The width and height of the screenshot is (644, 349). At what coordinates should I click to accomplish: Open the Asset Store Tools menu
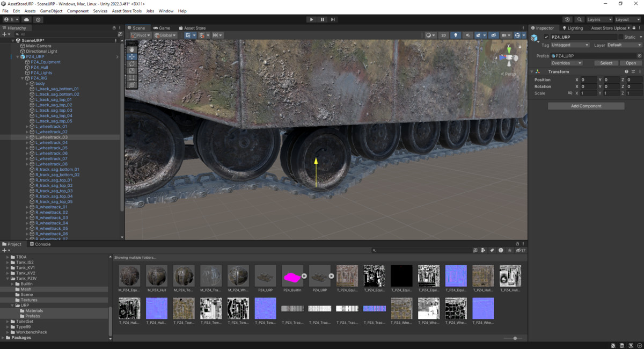(127, 11)
